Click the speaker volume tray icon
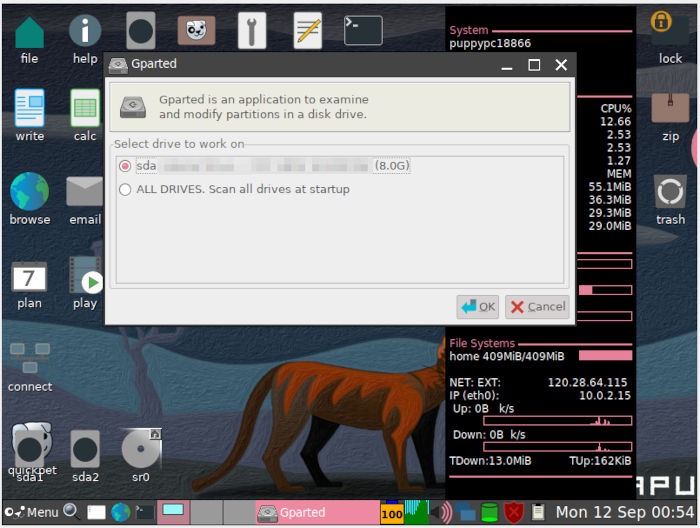 click(x=440, y=512)
